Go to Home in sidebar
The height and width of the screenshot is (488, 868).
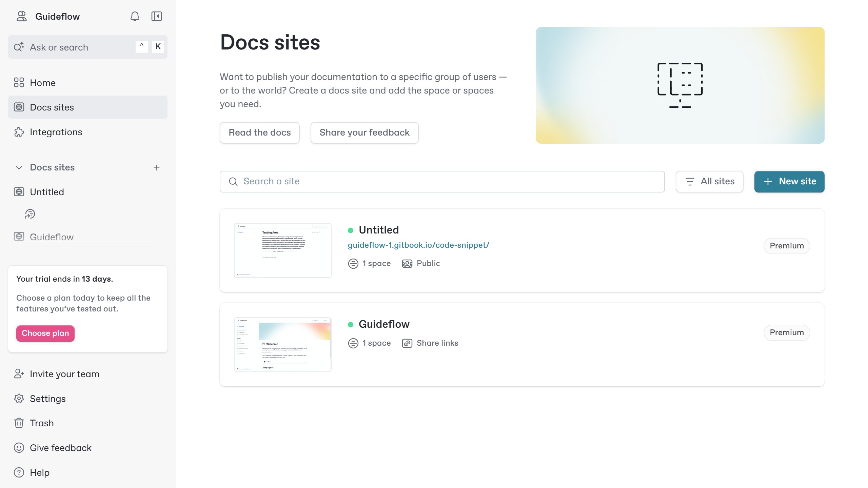tap(87, 83)
